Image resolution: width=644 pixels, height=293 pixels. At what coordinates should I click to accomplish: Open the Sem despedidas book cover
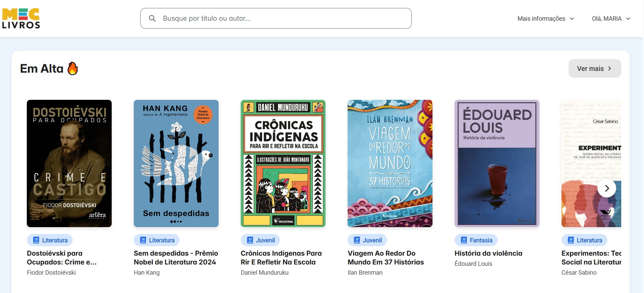(x=176, y=163)
